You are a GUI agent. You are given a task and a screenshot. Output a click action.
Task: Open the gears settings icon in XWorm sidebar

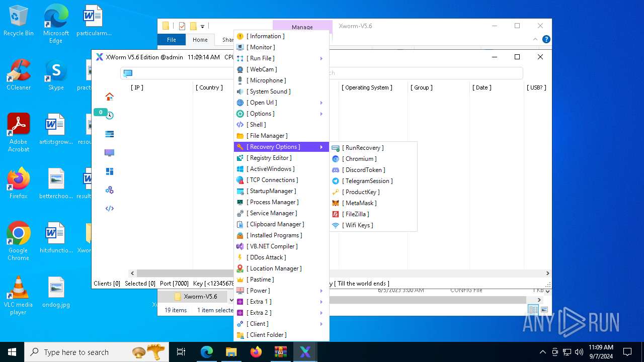[109, 190]
